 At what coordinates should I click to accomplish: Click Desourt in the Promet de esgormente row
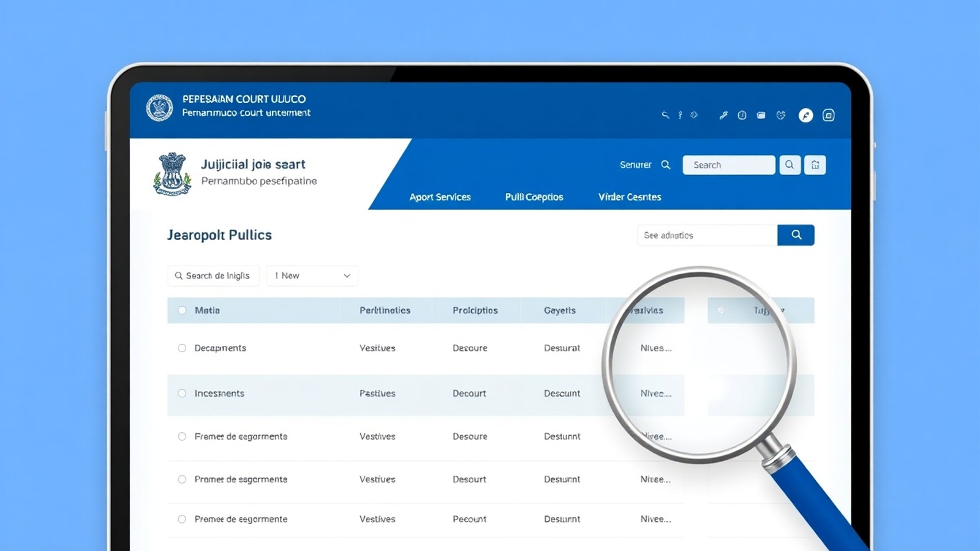click(x=469, y=479)
